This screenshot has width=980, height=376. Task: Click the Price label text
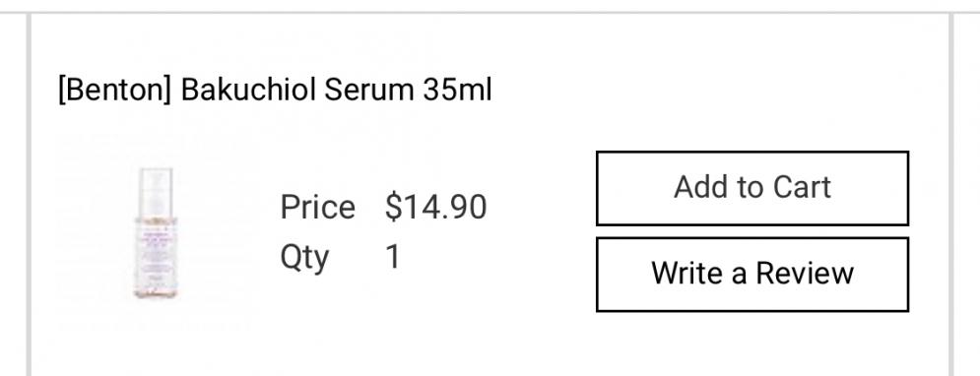pos(317,207)
